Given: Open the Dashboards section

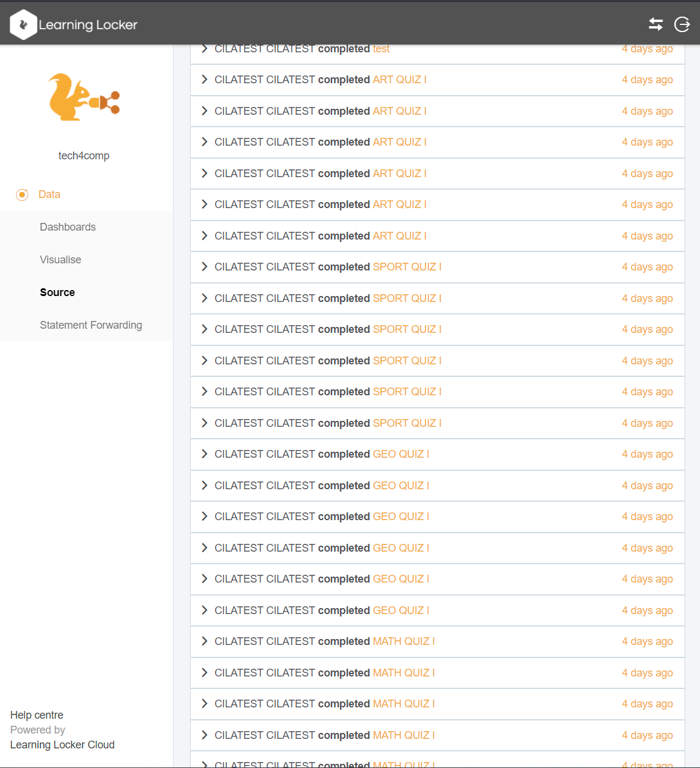Looking at the screenshot, I should coord(68,226).
